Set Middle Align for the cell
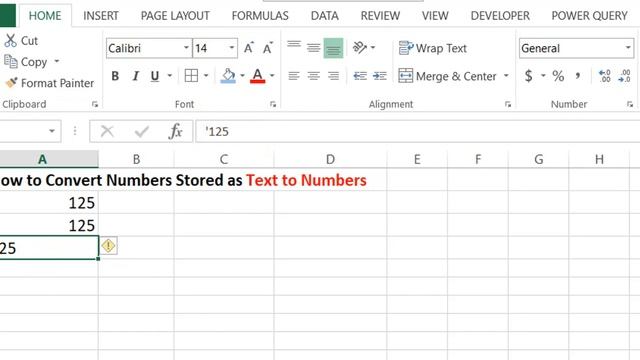Image resolution: width=640 pixels, height=360 pixels. [313, 48]
